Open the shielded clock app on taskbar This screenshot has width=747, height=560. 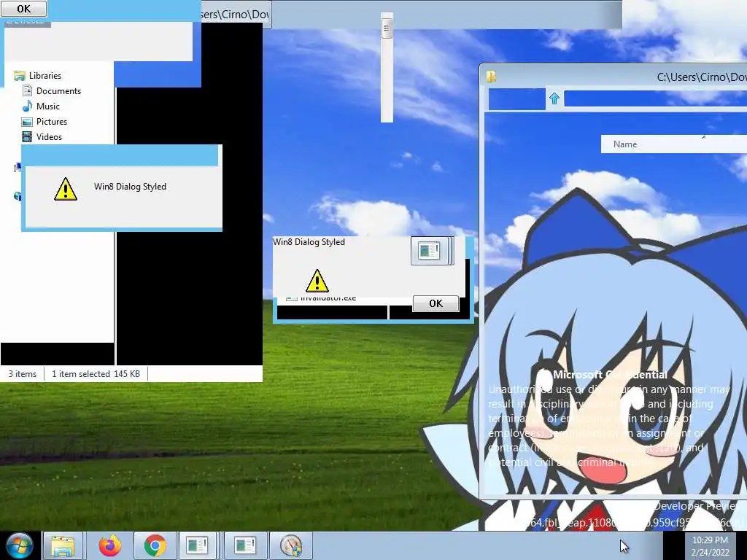coord(291,545)
